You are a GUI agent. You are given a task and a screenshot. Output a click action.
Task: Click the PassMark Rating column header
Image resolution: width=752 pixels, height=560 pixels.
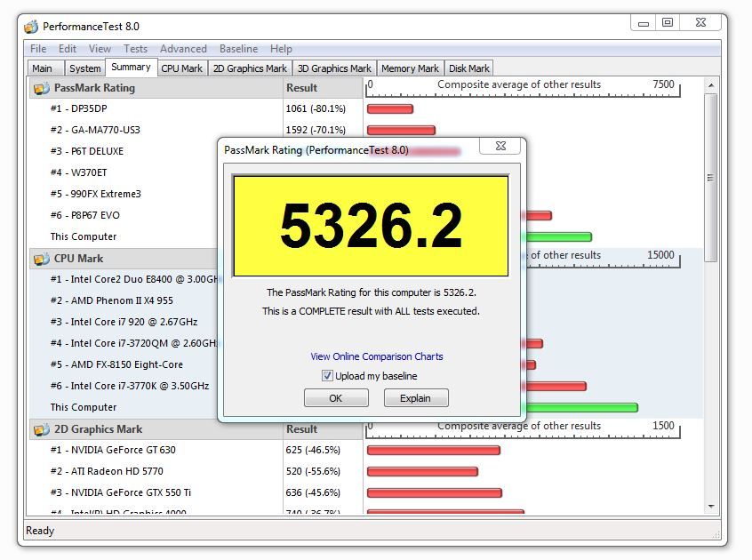tap(156, 88)
